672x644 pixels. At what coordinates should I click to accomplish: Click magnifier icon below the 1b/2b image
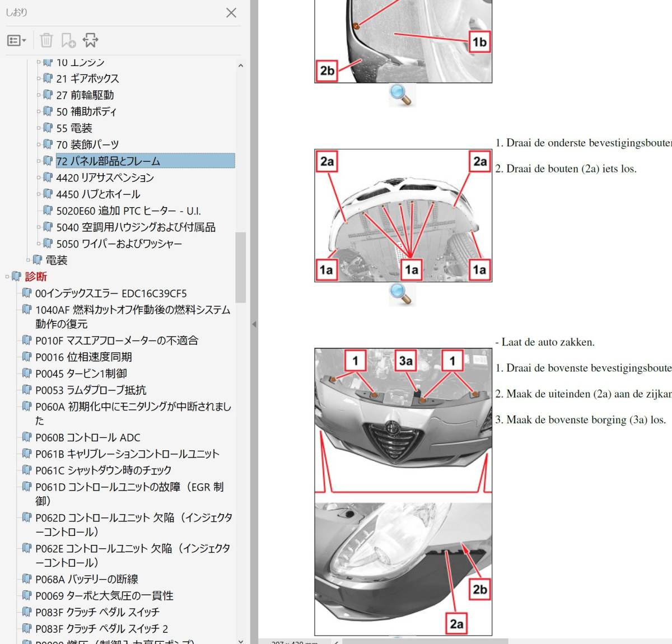(400, 95)
